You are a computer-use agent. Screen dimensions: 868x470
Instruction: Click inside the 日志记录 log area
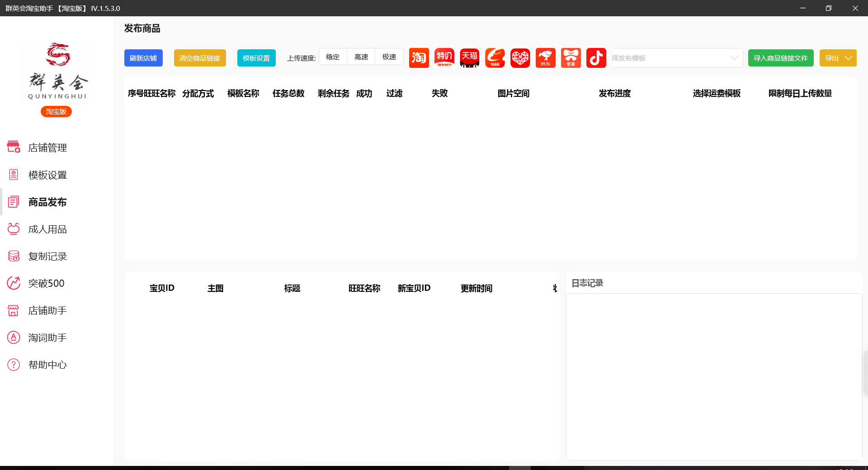click(x=713, y=375)
